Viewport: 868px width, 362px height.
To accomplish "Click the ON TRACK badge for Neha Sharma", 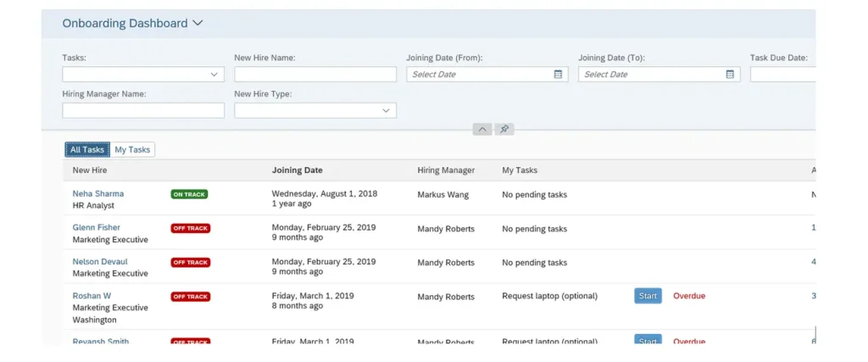I will 189,194.
